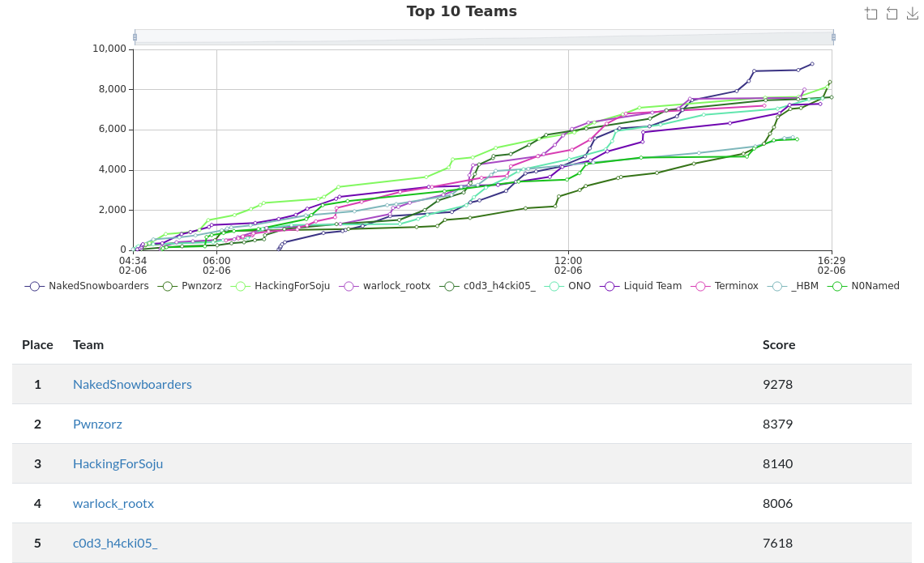924x563 pixels.
Task: Click left handle of chart zoom slider
Action: [x=135, y=37]
